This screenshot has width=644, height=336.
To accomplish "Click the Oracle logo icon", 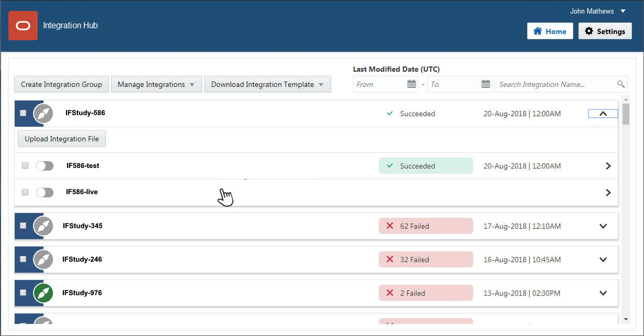I will [x=23, y=26].
